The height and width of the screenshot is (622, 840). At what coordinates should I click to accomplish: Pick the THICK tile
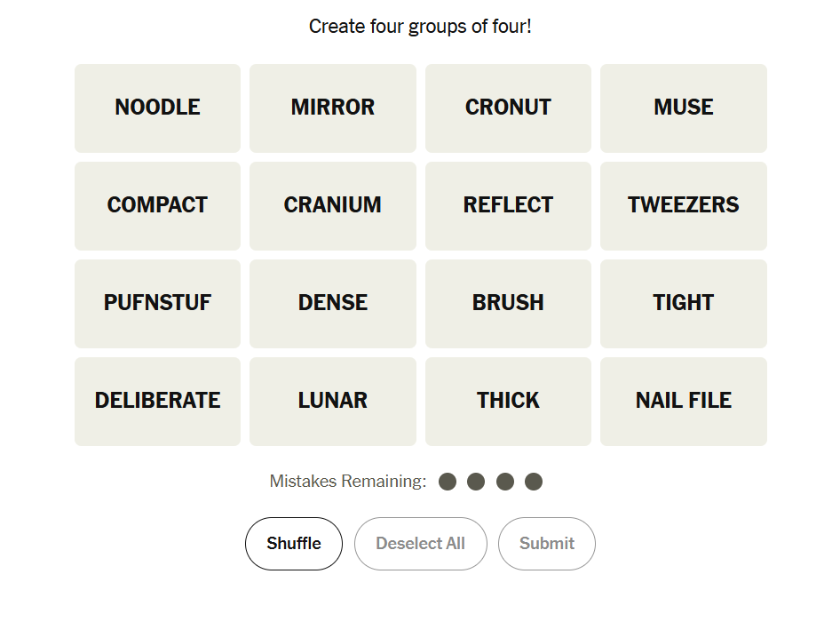[x=508, y=401]
